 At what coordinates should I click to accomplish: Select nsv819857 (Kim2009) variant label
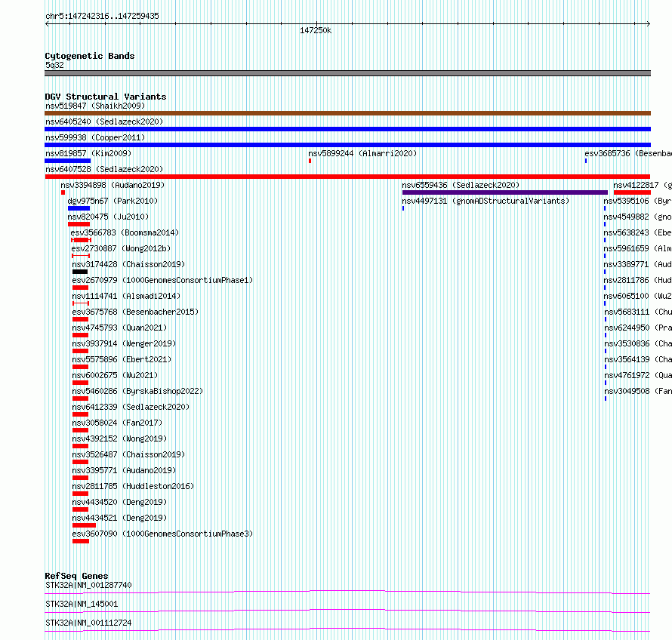click(88, 153)
